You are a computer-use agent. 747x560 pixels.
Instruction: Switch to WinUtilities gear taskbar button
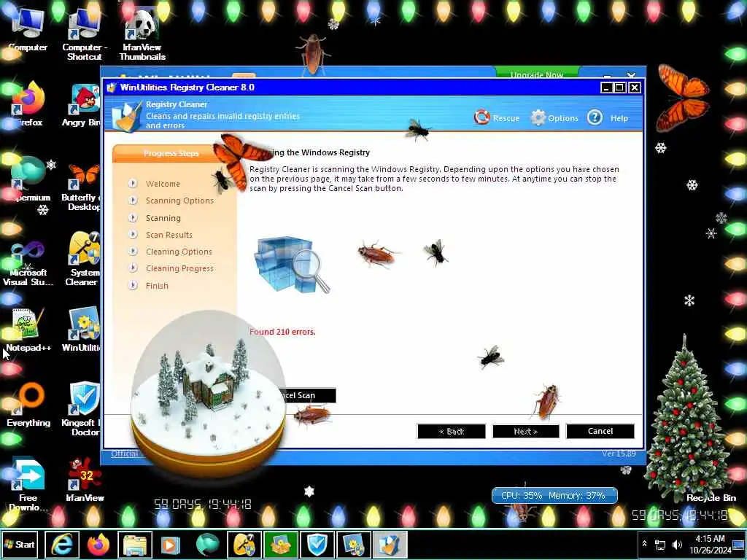tap(354, 544)
